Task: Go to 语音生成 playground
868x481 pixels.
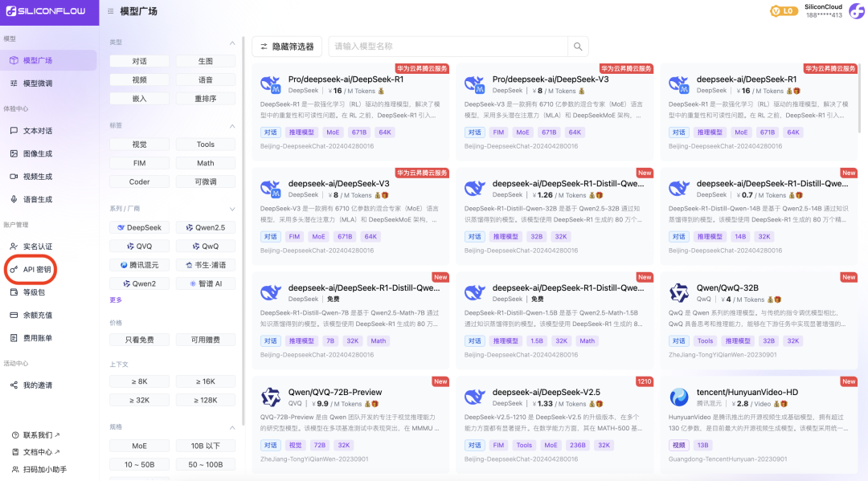Action: click(x=49, y=199)
